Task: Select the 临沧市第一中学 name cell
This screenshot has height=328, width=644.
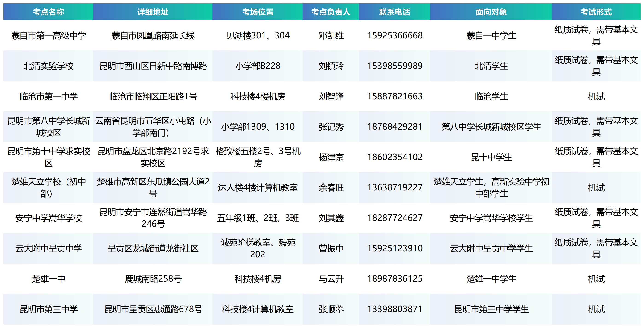Action: 49,96
